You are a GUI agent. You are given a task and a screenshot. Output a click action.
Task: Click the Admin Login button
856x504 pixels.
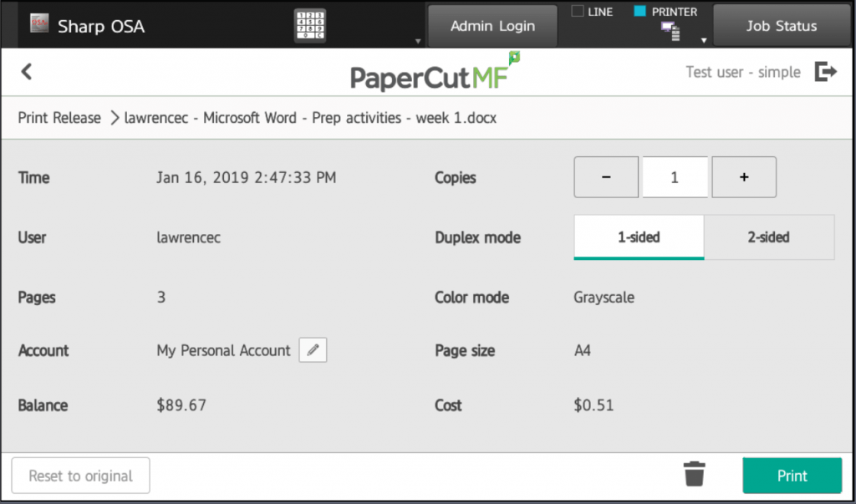click(492, 26)
